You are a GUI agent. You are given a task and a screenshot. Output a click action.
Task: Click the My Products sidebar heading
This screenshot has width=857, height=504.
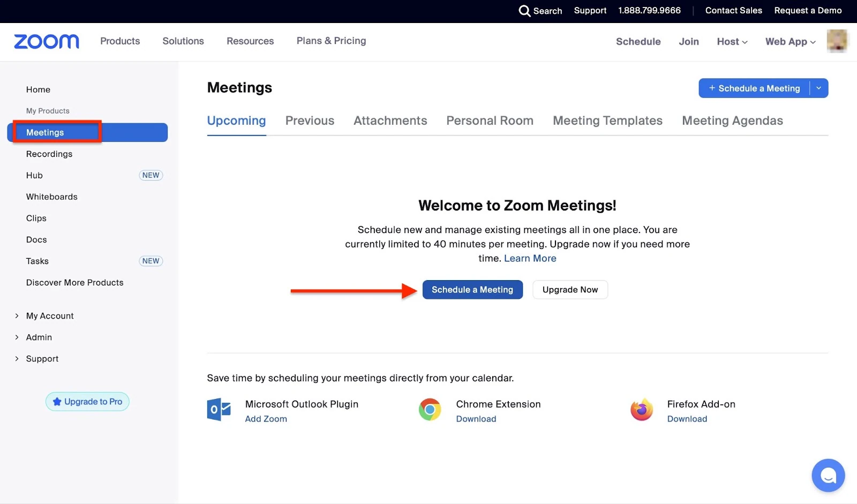click(48, 111)
